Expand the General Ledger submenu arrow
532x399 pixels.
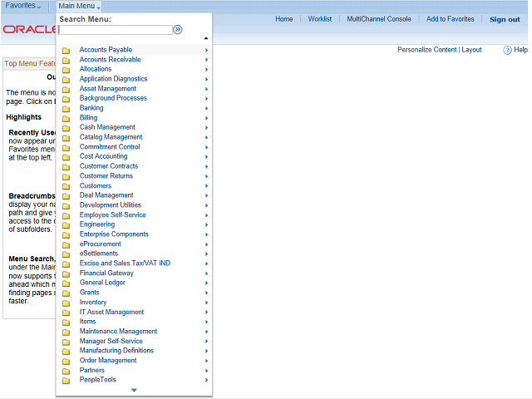[x=206, y=283]
